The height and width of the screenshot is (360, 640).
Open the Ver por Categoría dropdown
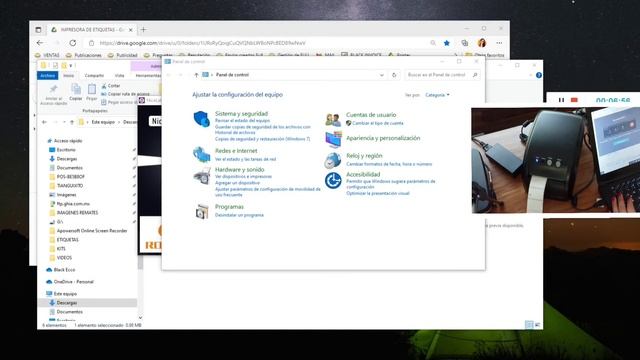437,95
